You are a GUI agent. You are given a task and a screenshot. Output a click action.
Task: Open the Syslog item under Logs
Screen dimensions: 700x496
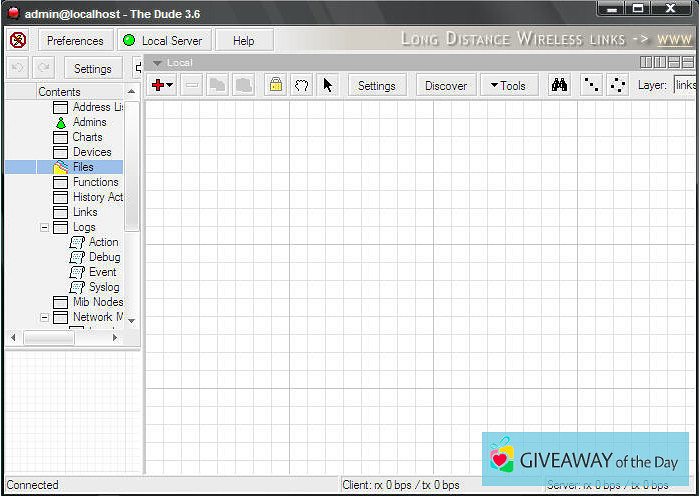pyautogui.click(x=103, y=287)
